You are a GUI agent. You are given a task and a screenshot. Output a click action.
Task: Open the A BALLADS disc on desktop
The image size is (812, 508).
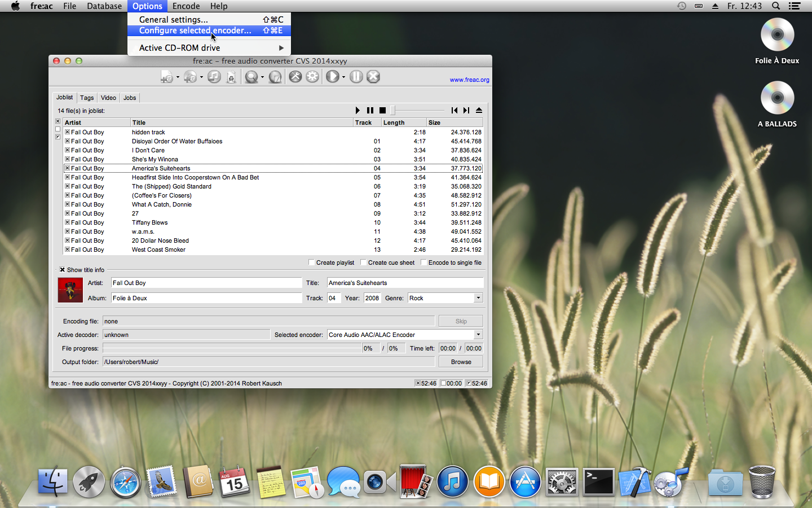point(777,98)
